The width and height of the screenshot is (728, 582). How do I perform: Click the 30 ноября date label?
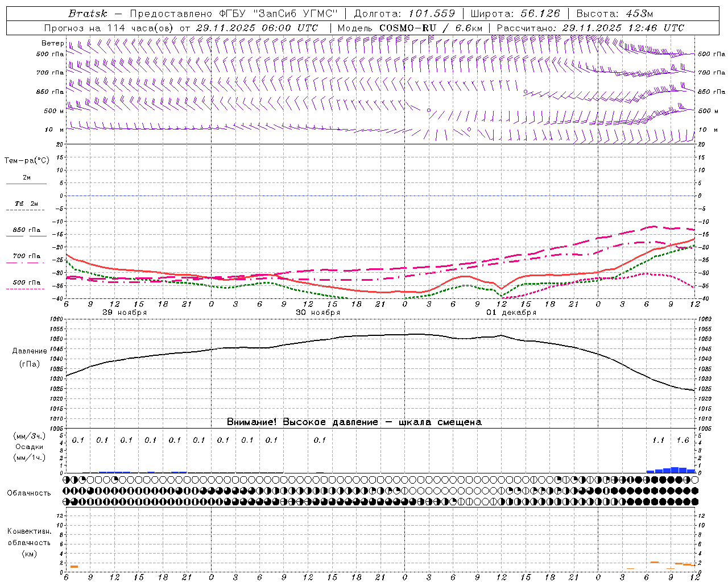point(318,313)
